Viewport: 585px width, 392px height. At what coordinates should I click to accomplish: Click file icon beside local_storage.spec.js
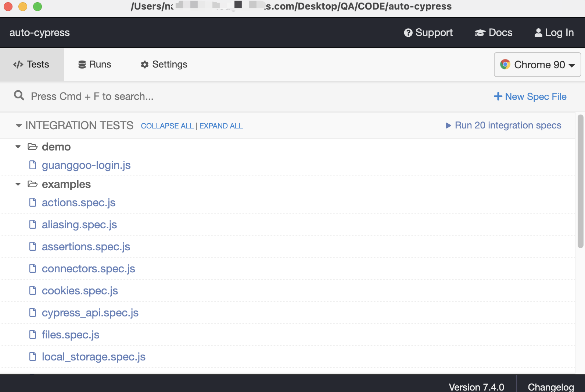33,357
